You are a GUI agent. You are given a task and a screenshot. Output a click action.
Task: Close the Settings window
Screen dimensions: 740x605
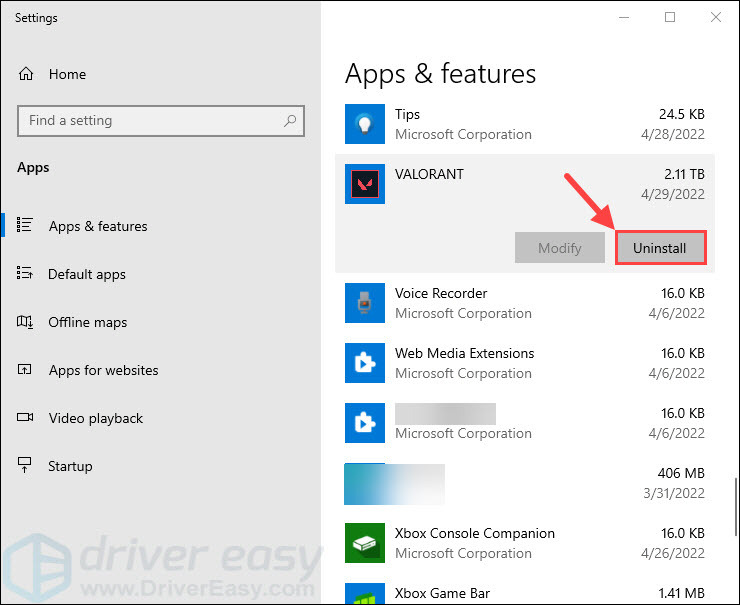click(x=715, y=17)
